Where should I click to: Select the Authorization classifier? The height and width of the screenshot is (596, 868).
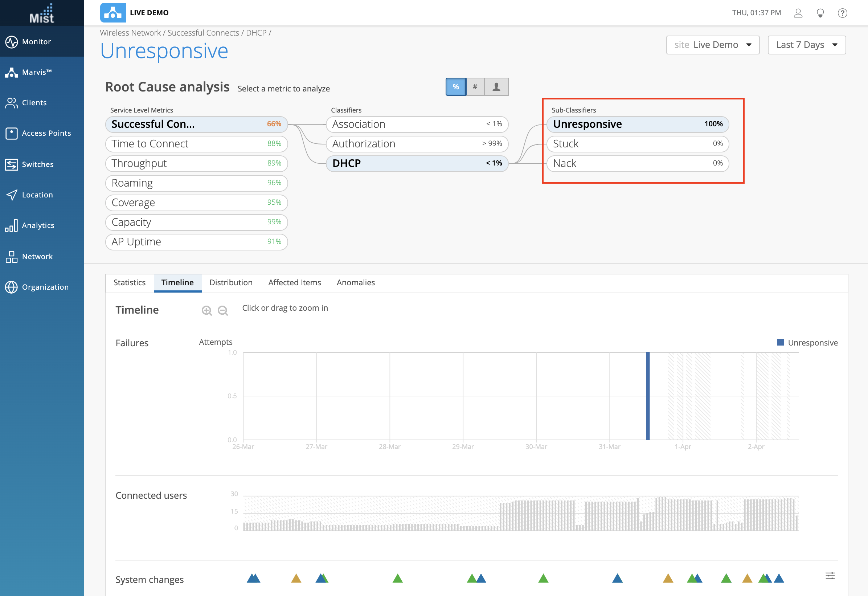[417, 144]
